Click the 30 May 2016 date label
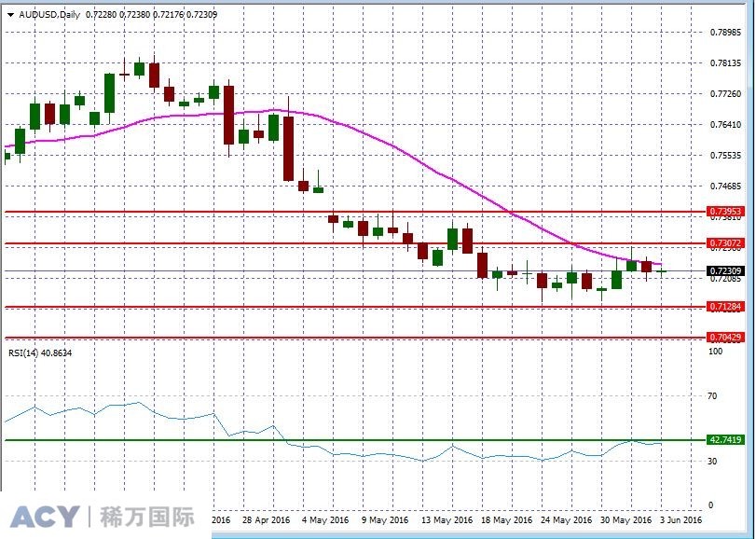This screenshot has height=539, width=756. click(x=625, y=520)
